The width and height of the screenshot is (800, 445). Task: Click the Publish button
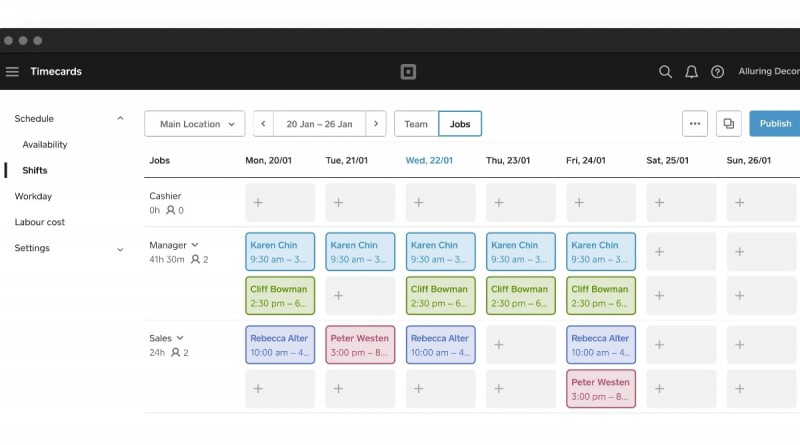[x=775, y=124]
